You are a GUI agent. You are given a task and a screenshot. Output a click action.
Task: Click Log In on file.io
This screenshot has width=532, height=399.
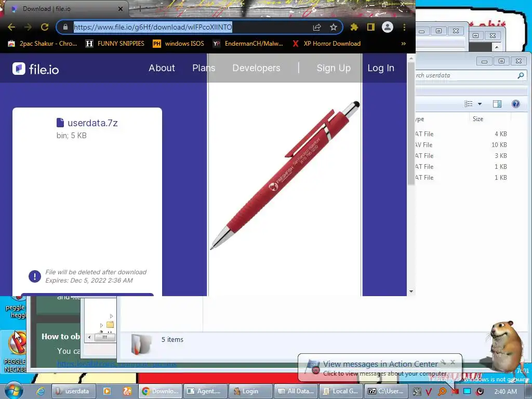pyautogui.click(x=381, y=68)
